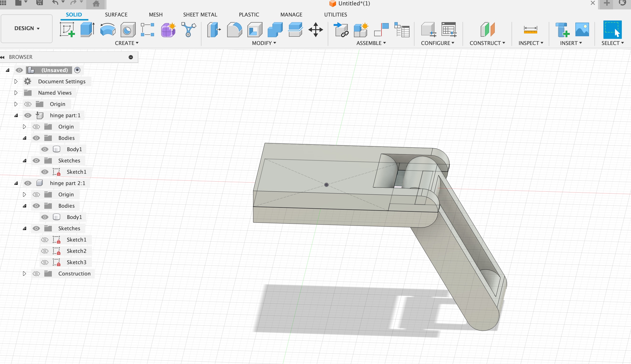The height and width of the screenshot is (364, 631).
Task: Select the Revolve tool
Action: (x=108, y=30)
